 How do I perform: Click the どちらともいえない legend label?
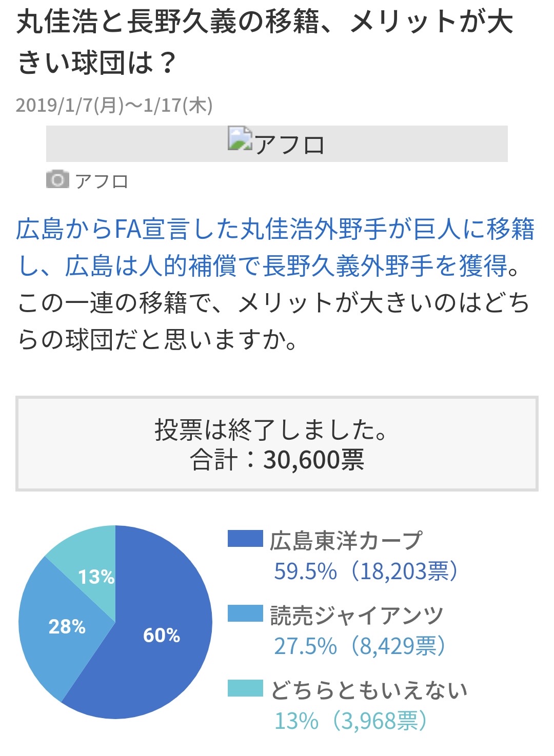[369, 690]
